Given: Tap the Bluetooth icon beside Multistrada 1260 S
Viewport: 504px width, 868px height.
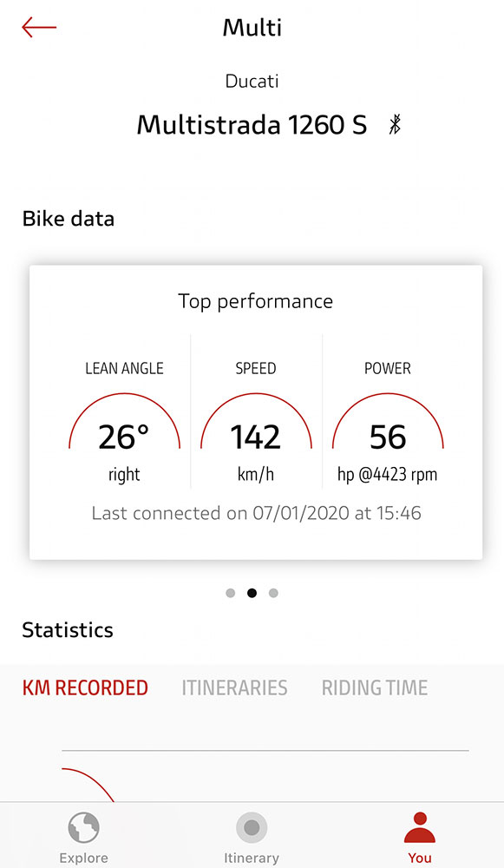Looking at the screenshot, I should (x=395, y=124).
